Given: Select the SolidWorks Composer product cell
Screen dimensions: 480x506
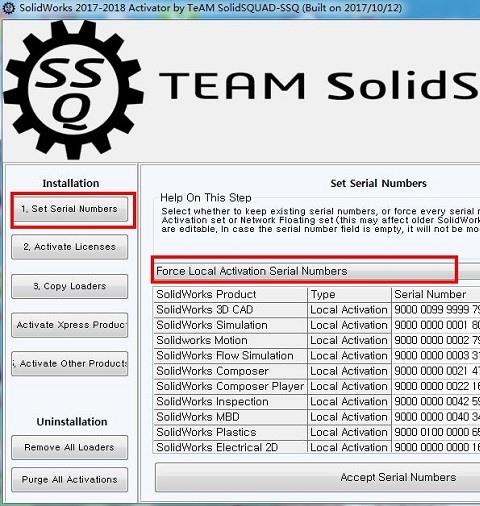Looking at the screenshot, I should pos(230,371).
